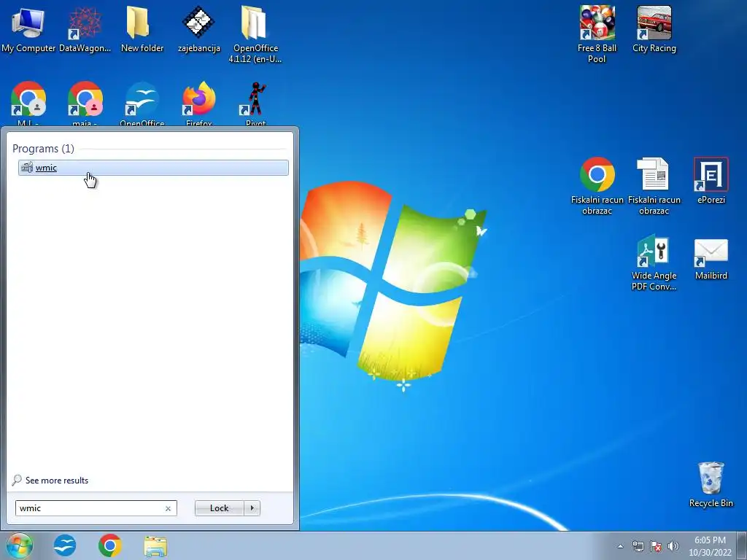The width and height of the screenshot is (747, 560).
Task: Open the City Racing desktop shortcut
Action: [654, 29]
